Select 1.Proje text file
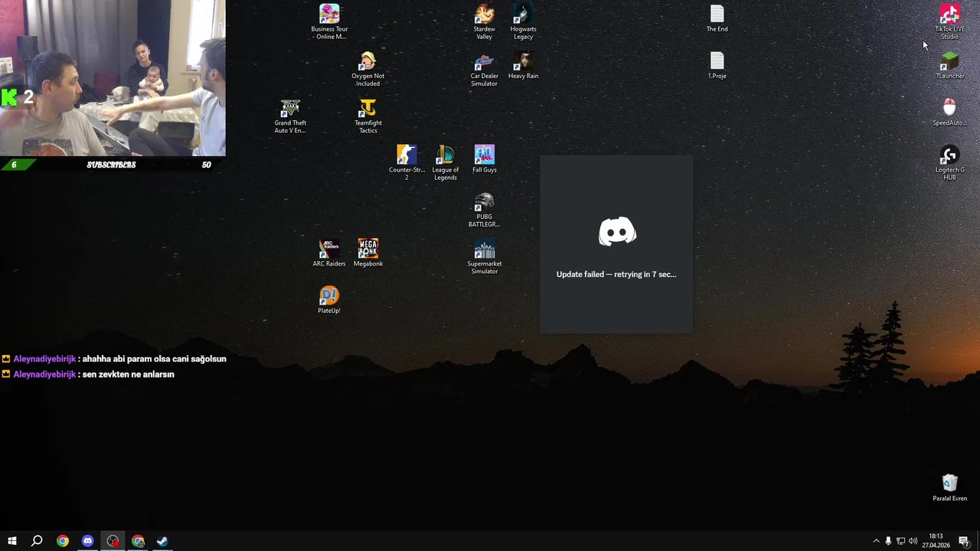Screen dimensions: 980x551 pos(717,66)
